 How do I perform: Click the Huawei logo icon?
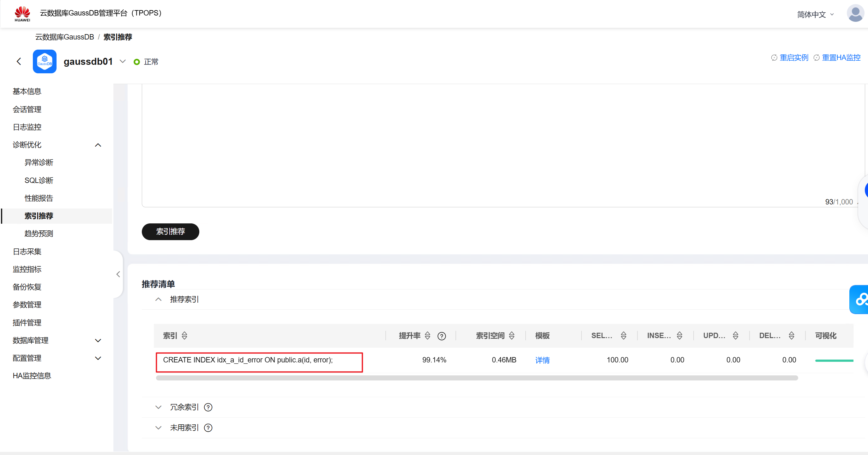(22, 14)
